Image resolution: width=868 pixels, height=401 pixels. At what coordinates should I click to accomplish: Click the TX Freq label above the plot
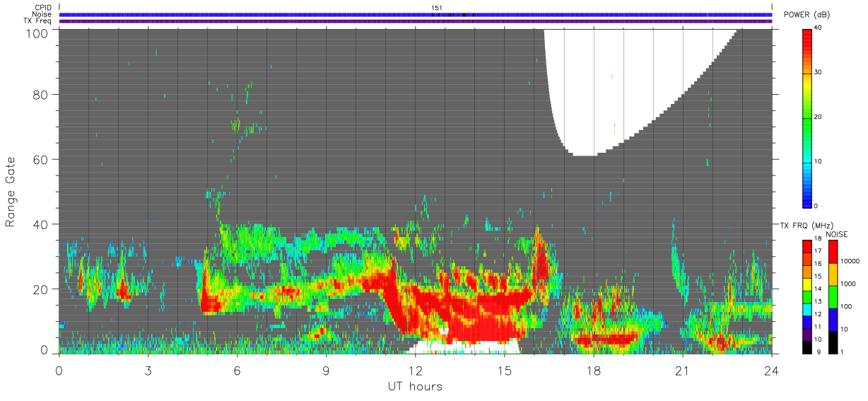(x=37, y=21)
